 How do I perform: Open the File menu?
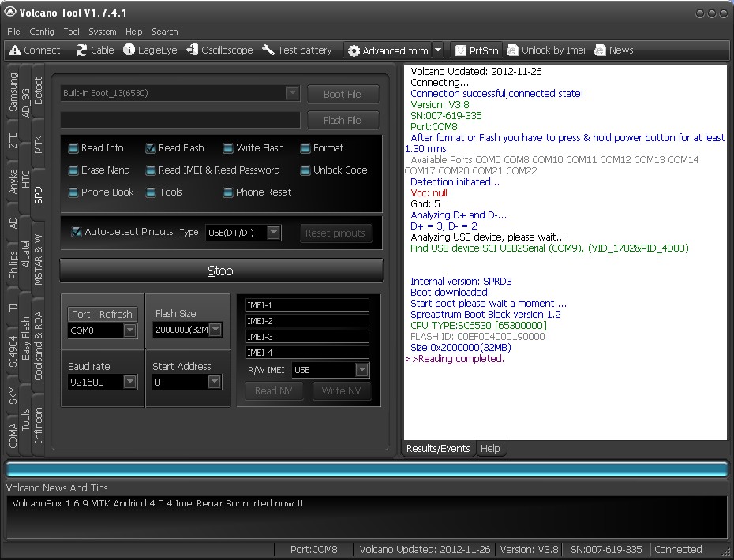(x=13, y=32)
